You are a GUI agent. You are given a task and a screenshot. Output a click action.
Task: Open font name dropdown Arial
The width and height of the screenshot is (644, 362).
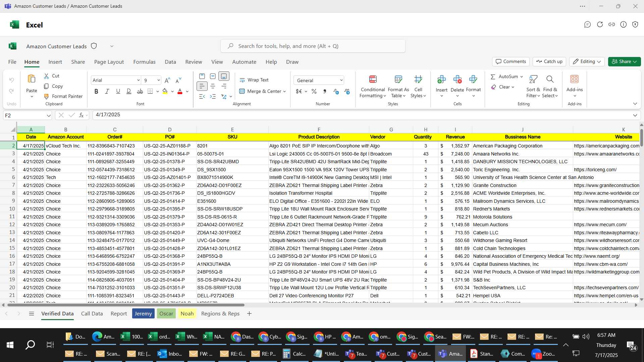point(138,80)
